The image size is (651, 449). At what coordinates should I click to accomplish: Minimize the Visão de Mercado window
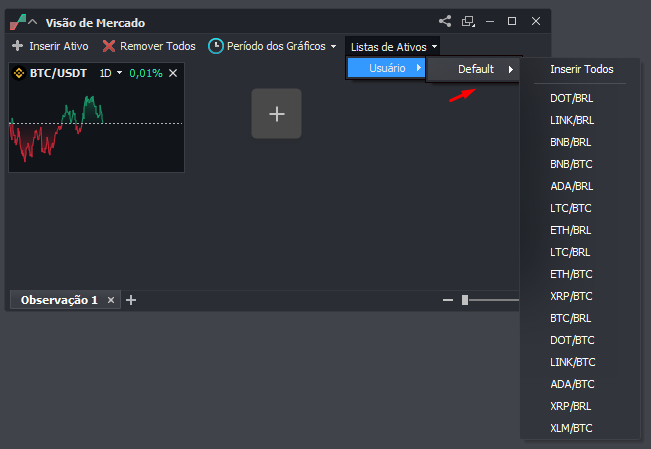pyautogui.click(x=490, y=21)
